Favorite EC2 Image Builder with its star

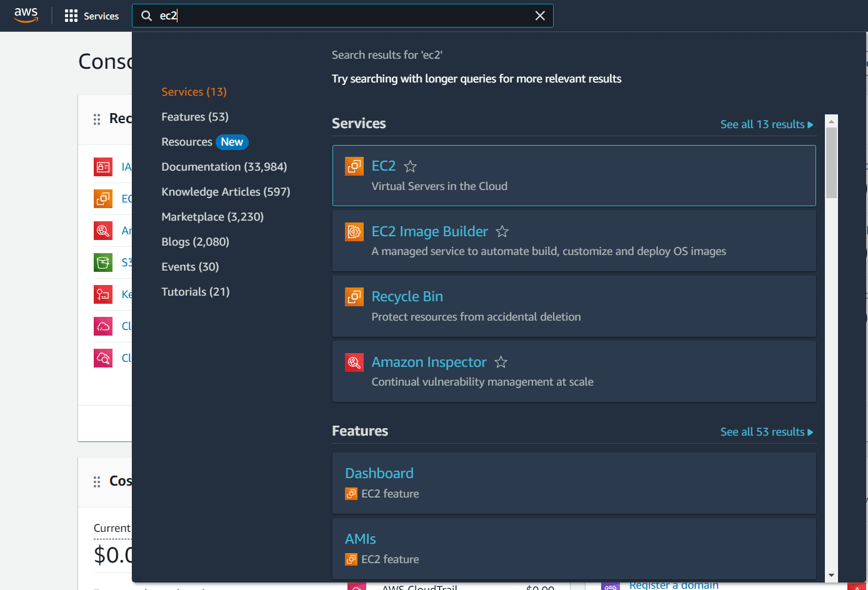(x=502, y=231)
